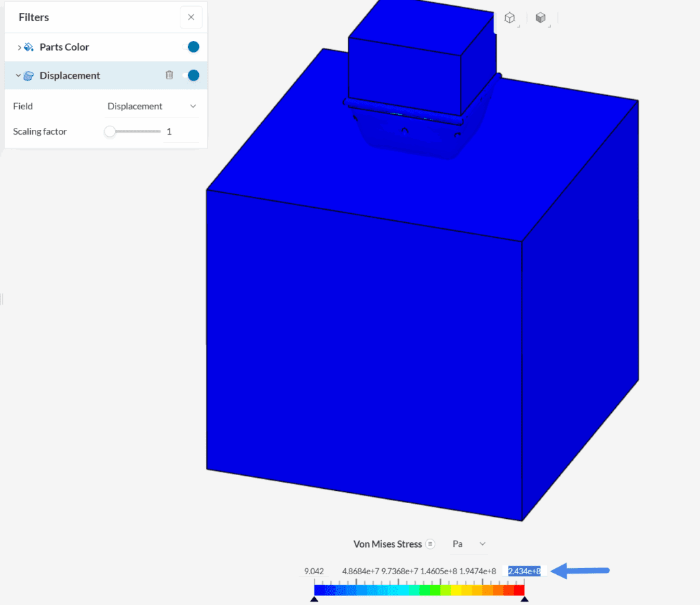Click the Von Mises Stress label
The image size is (700, 605).
[387, 544]
